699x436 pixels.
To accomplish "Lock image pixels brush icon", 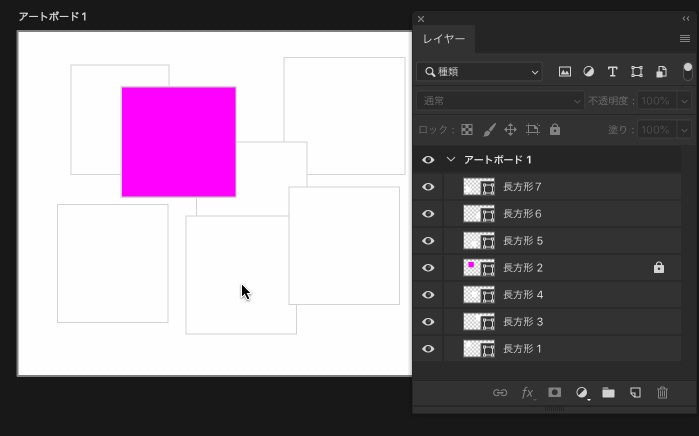I will click(489, 130).
